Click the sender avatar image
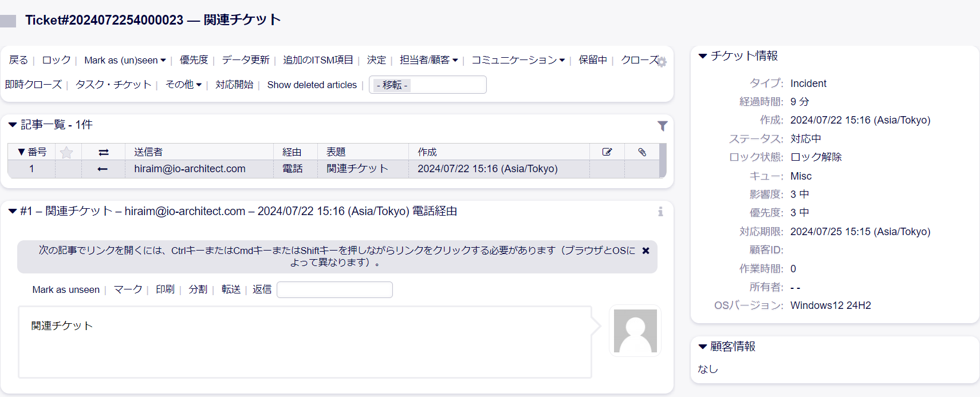Screen dimensions: 980x397 click(635, 331)
